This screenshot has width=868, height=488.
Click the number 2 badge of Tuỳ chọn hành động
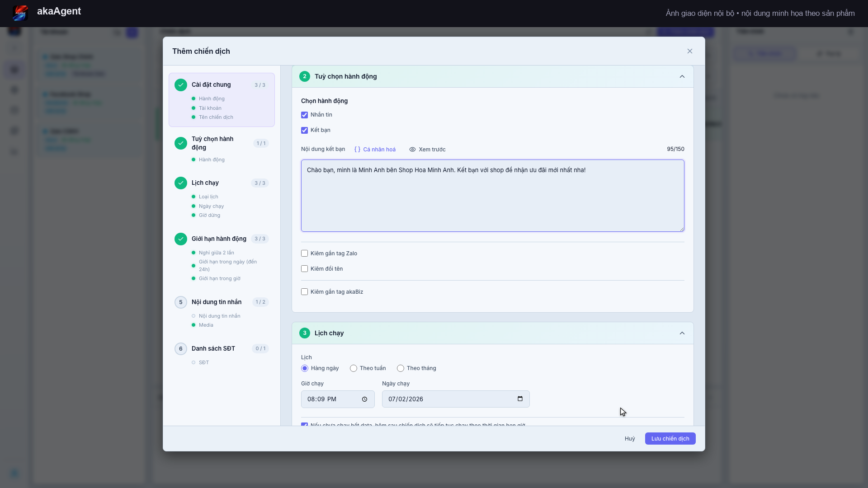coord(305,76)
